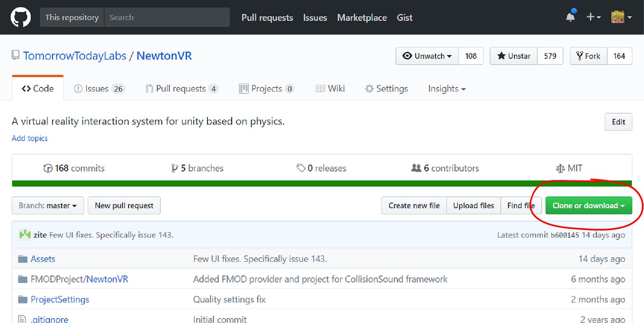
Task: Open Gist in top navigation
Action: pos(405,18)
